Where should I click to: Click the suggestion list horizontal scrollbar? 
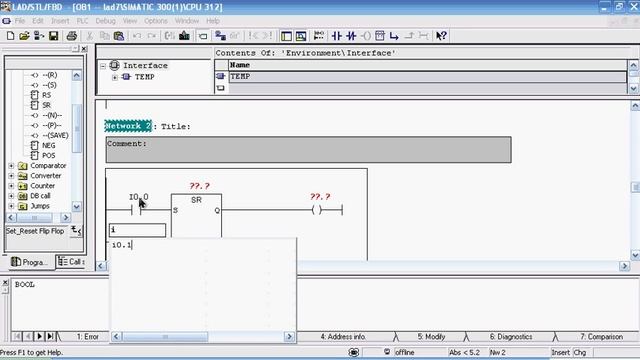click(202, 337)
